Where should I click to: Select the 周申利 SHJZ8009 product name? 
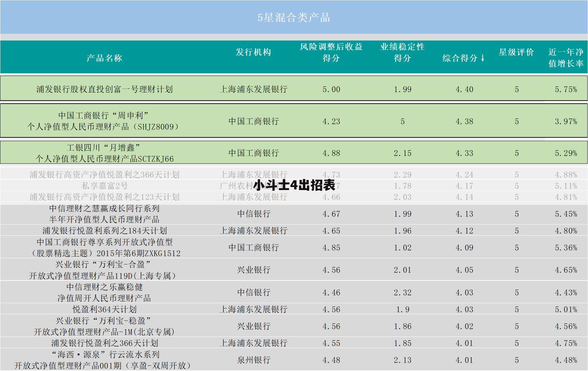tap(103, 121)
